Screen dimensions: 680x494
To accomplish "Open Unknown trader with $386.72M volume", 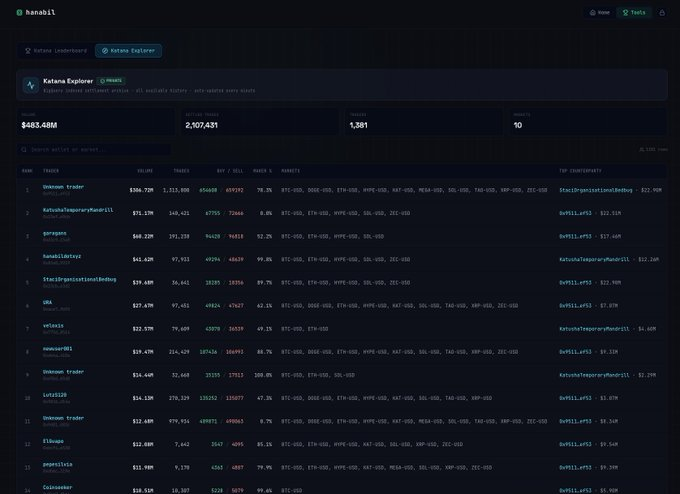I will tap(63, 187).
